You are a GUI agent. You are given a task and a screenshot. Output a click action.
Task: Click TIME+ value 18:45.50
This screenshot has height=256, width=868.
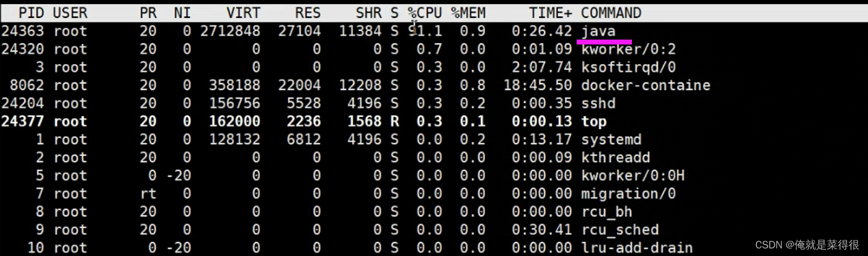537,85
